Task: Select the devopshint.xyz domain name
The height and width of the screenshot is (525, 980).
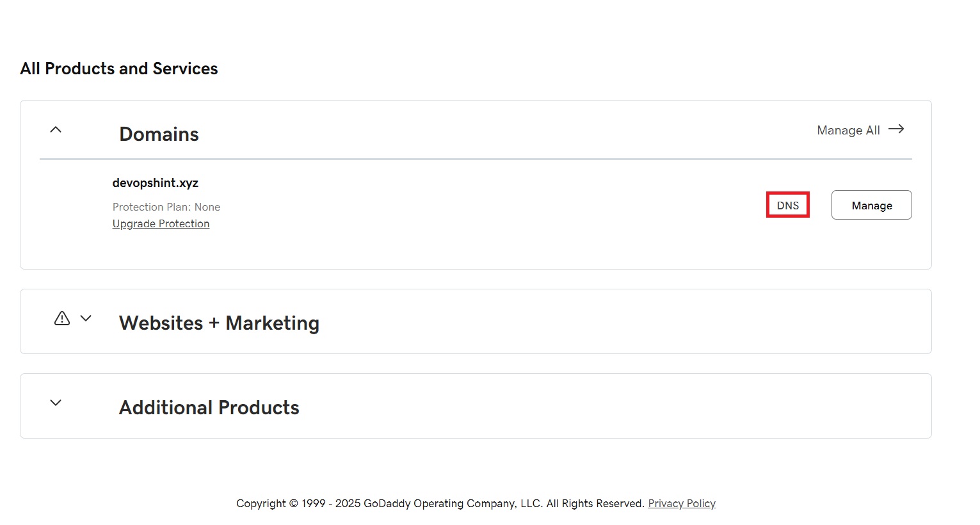Action: (x=156, y=183)
